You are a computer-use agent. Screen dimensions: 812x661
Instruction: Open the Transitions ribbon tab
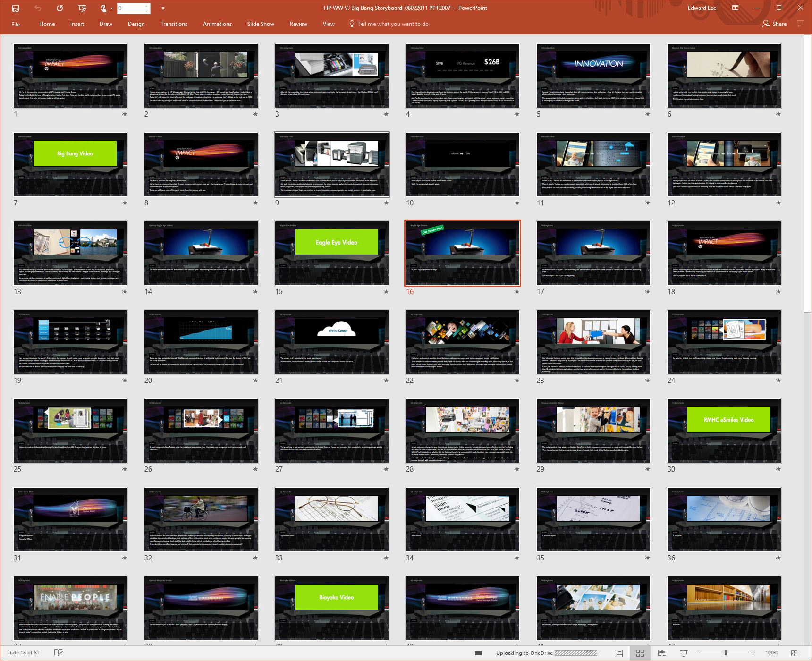[174, 24]
